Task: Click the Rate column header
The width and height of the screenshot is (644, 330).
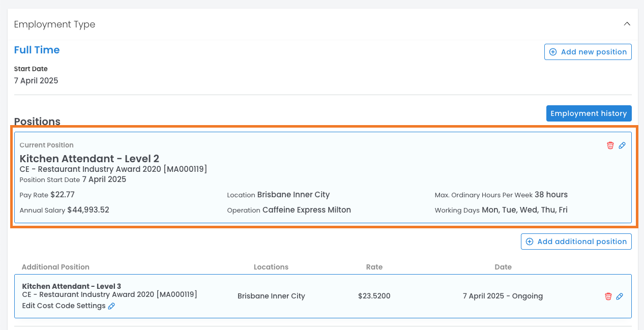Action: [374, 267]
